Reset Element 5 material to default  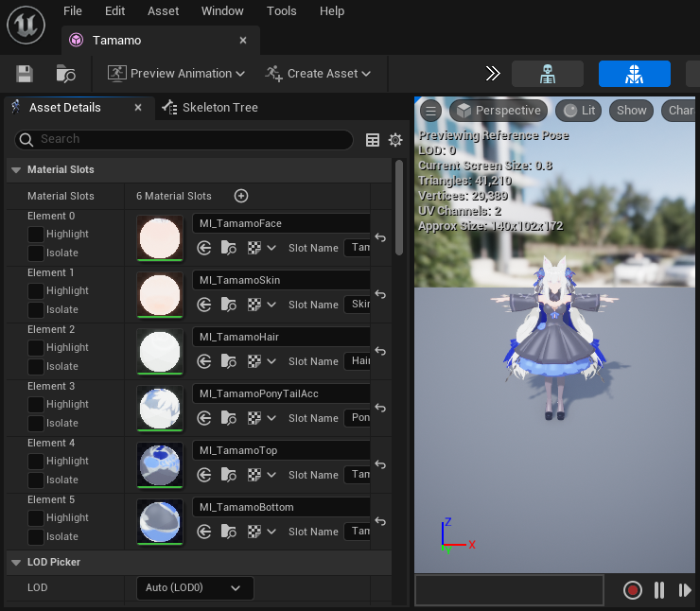click(380, 521)
